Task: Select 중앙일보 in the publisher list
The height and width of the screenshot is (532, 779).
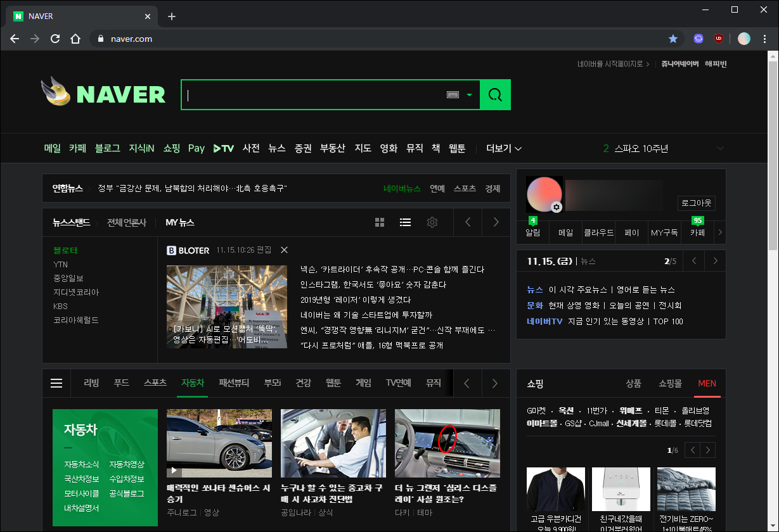Action: 68,279
